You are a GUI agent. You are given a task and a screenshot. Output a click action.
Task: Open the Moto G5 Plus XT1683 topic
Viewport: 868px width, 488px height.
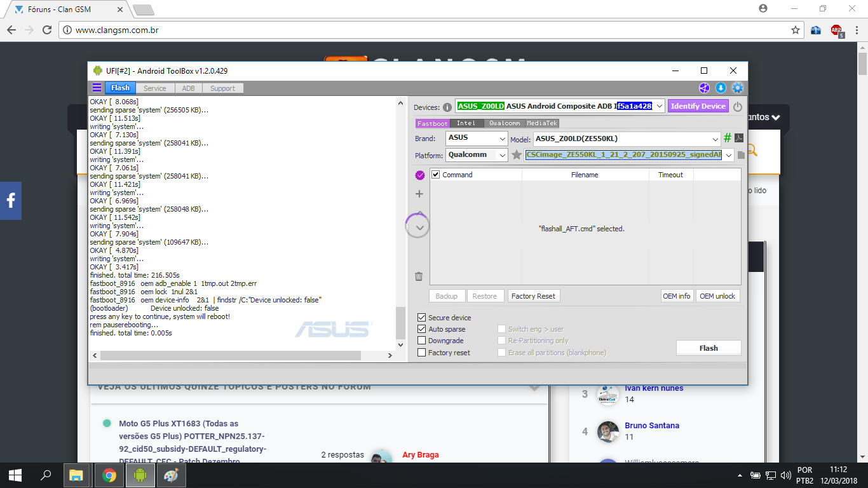click(x=193, y=442)
